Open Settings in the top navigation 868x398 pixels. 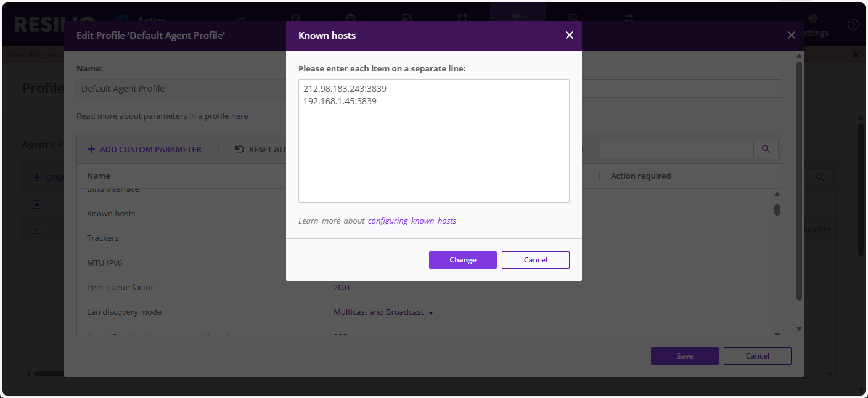coord(815,26)
